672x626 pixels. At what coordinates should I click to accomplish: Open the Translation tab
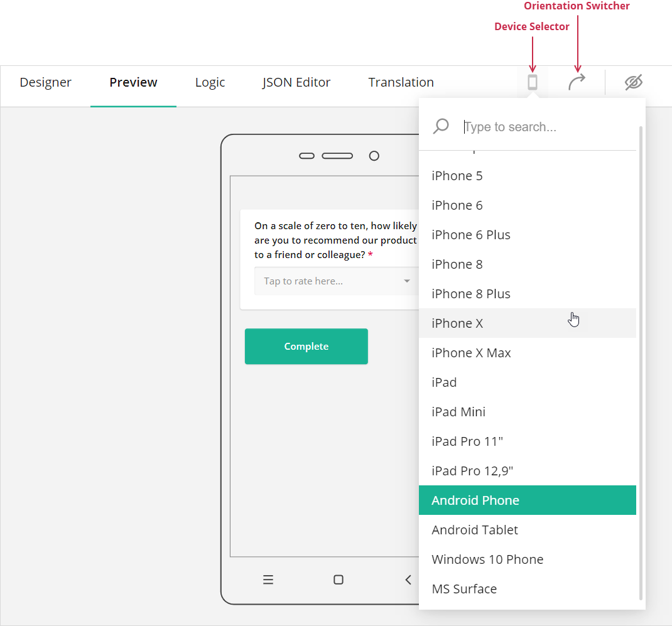(x=401, y=82)
